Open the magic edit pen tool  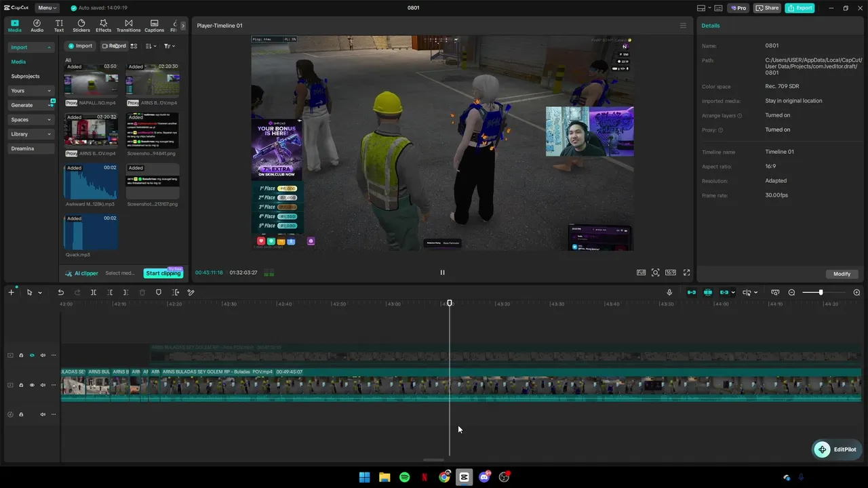[x=191, y=292]
